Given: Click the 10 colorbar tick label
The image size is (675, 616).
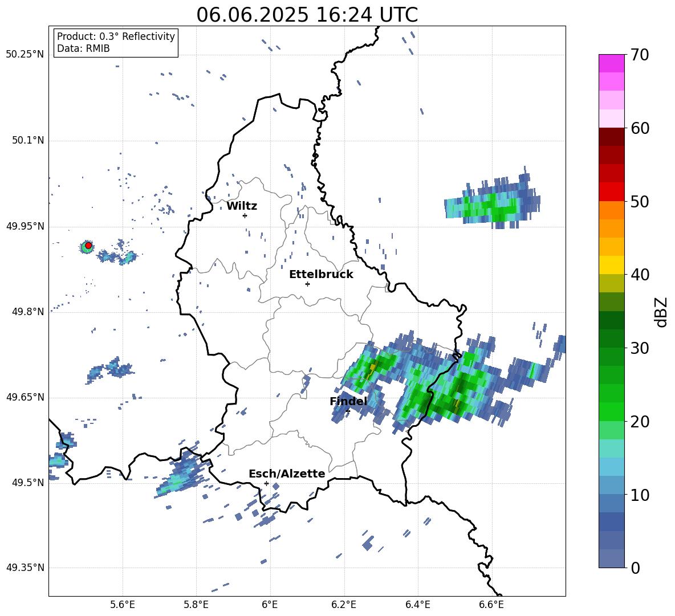Looking at the screenshot, I should pos(639,495).
